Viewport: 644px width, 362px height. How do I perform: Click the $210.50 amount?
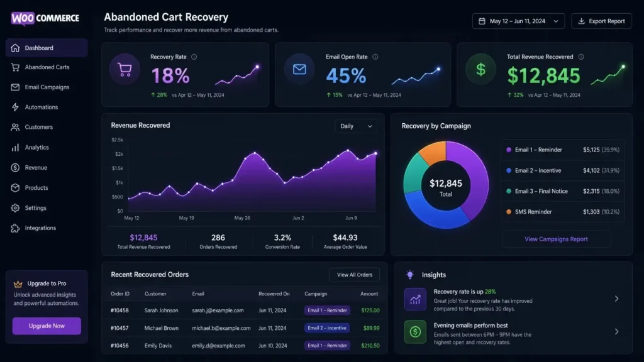coord(370,346)
